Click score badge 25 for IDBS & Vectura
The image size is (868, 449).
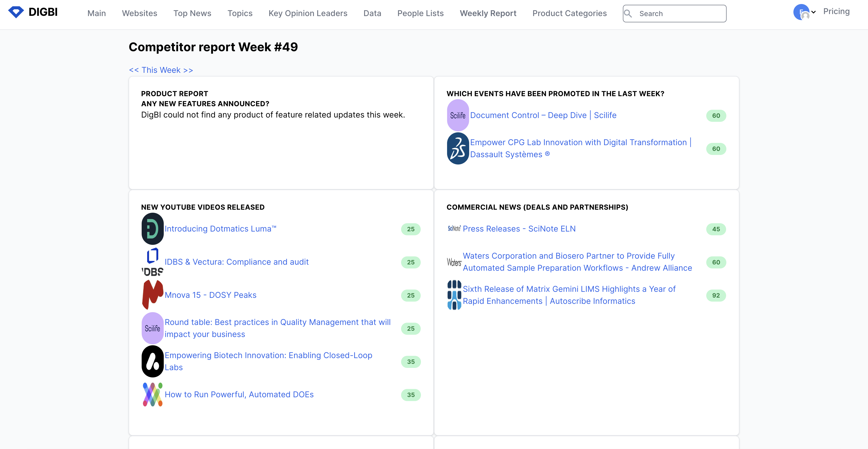tap(411, 262)
